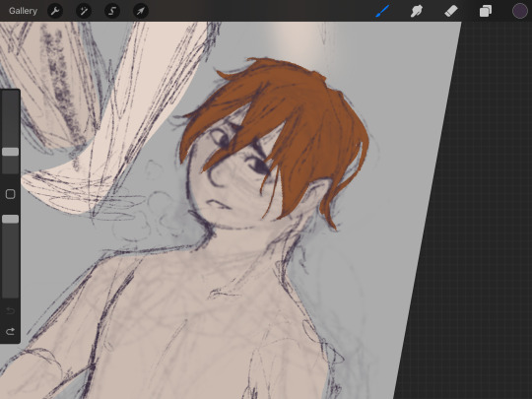Return to the Gallery
The image size is (532, 399).
click(x=23, y=11)
